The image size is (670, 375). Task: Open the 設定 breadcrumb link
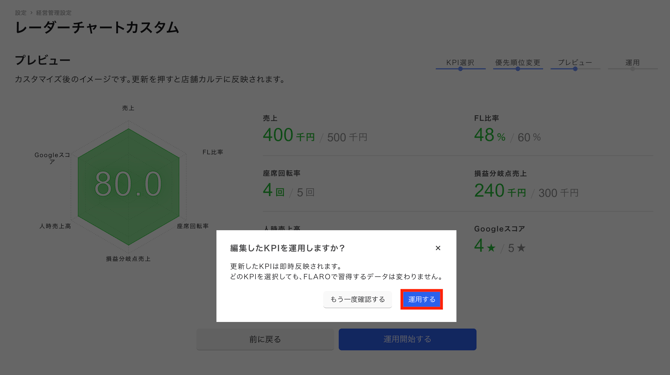tap(21, 13)
